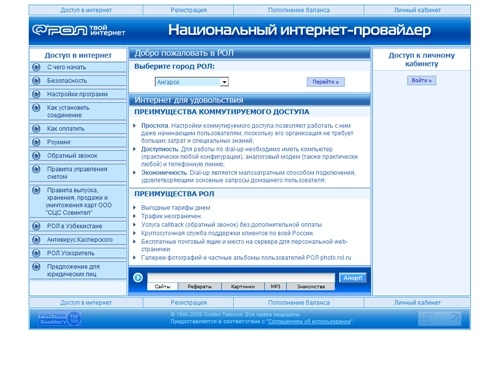Click arrow icon beside 'Как установить соединение'
Image resolution: width=500 pixels, height=375 pixels.
[x=36, y=108]
